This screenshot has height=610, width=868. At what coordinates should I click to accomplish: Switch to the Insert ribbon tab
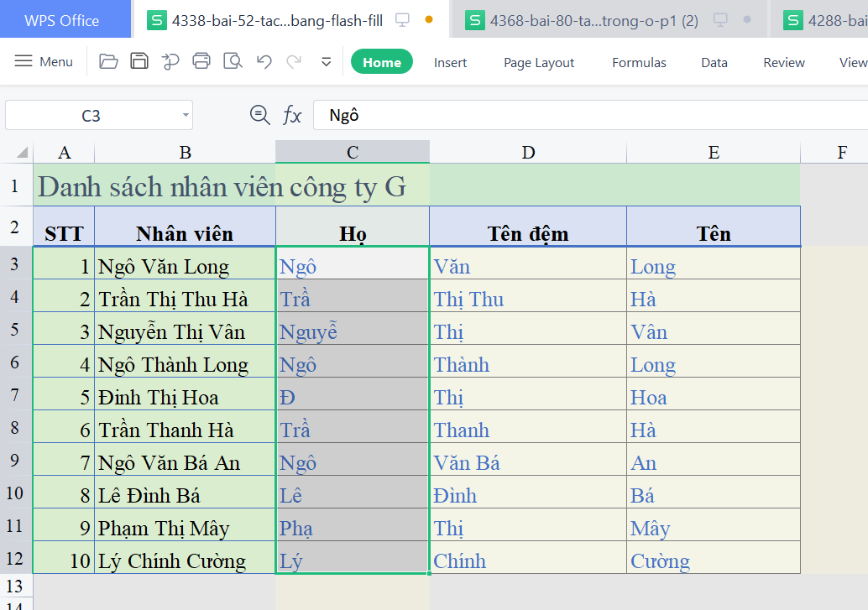(x=450, y=62)
